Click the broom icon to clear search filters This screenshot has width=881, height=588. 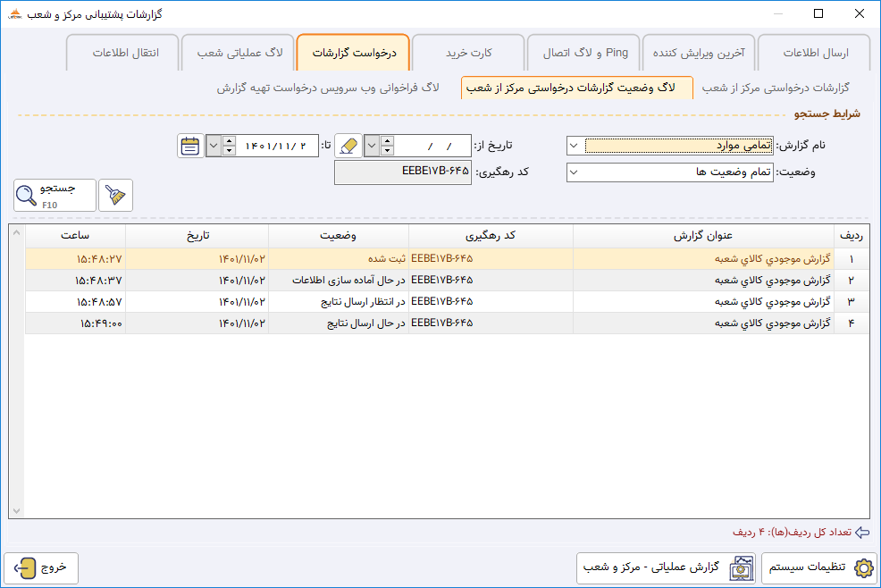(x=116, y=195)
